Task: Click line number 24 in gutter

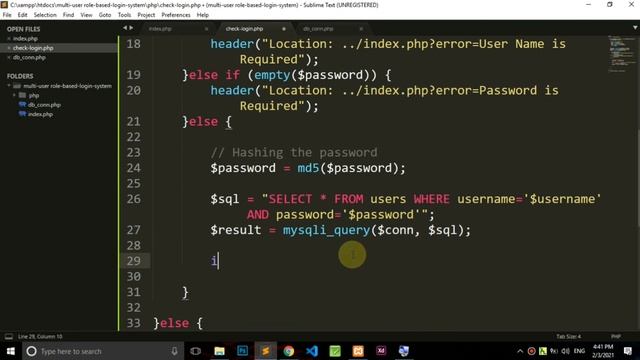Action: pyautogui.click(x=133, y=168)
